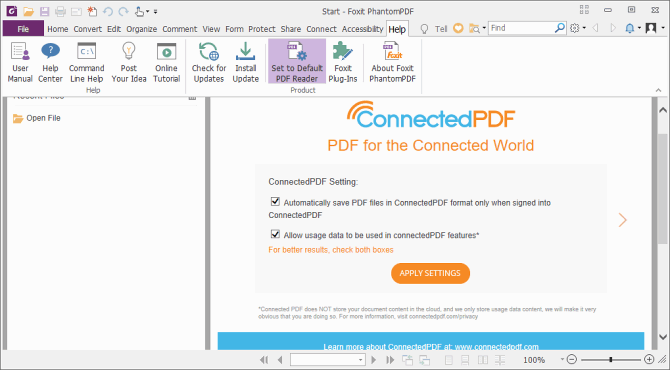This screenshot has height=370, width=670.
Task: Toggle automatically save in ConnectedPDF format checkbox
Action: pyautogui.click(x=275, y=201)
